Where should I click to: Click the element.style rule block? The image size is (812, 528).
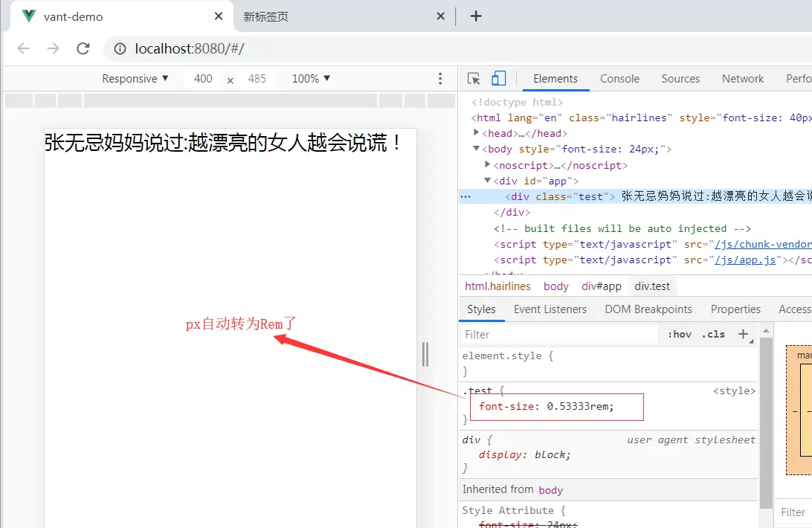point(608,363)
